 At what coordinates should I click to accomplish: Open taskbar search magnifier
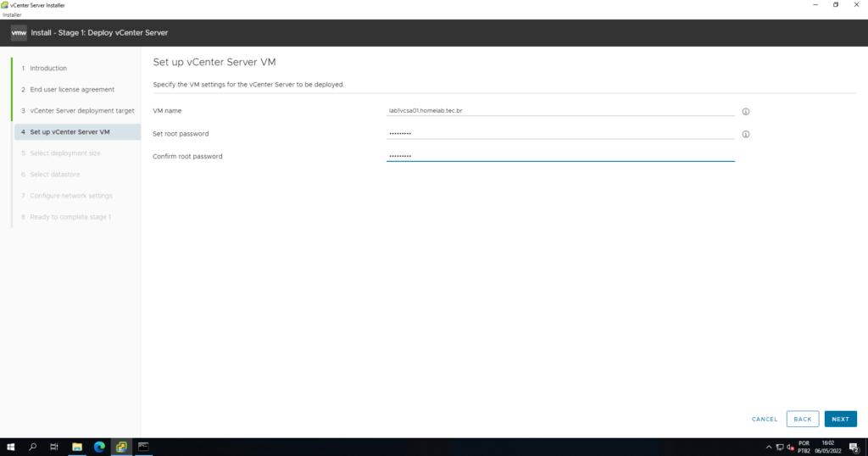pyautogui.click(x=33, y=447)
